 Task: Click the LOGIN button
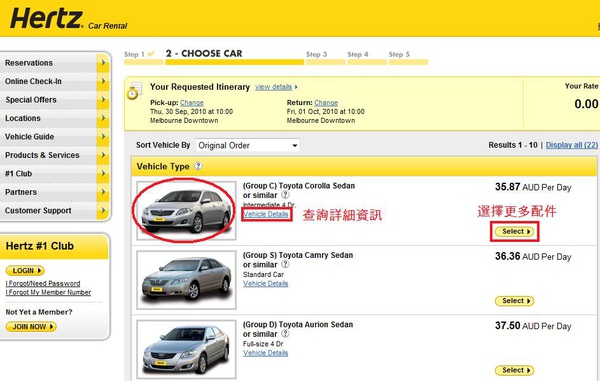click(25, 271)
